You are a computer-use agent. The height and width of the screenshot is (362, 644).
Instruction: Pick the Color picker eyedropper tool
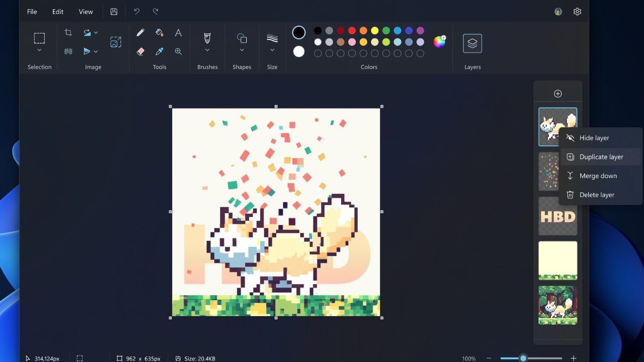click(x=159, y=52)
